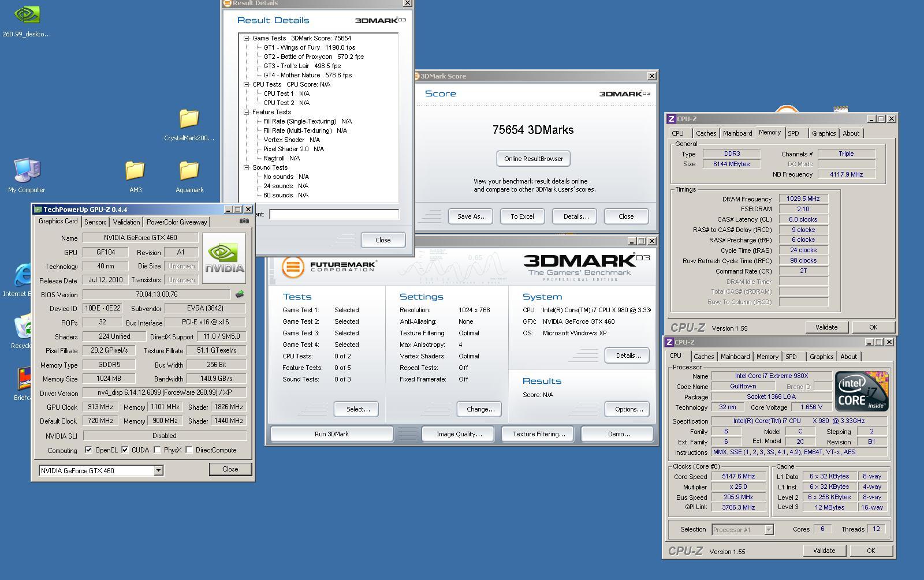Select the GT4 - Mother Nature row
924x580 pixels.
307,75
